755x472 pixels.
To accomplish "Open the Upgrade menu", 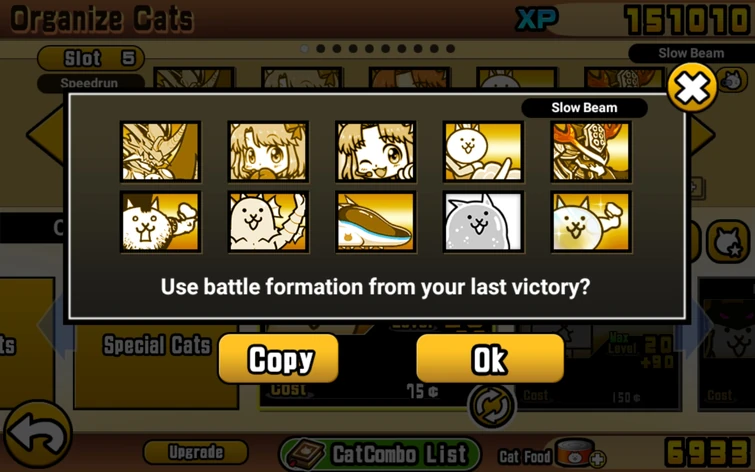I will pyautogui.click(x=195, y=452).
